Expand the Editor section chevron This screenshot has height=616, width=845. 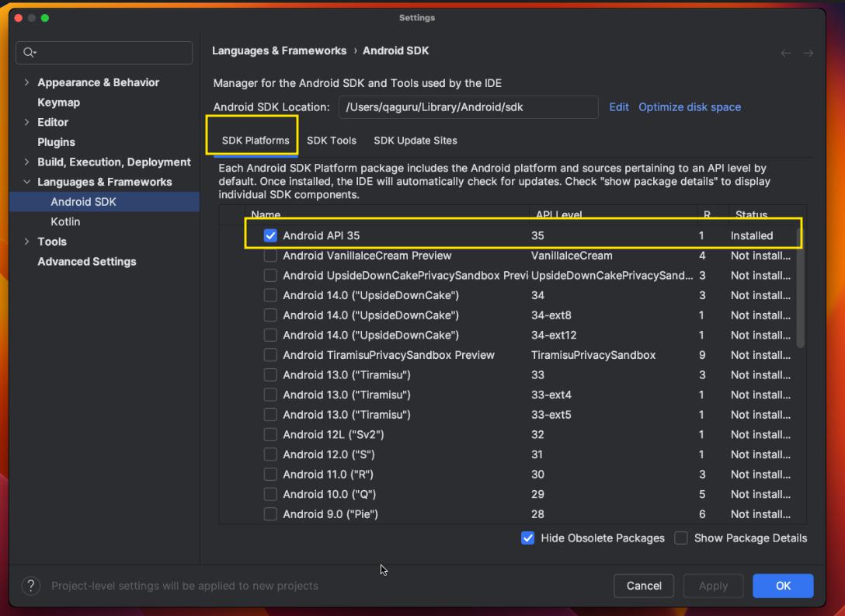[x=26, y=122]
